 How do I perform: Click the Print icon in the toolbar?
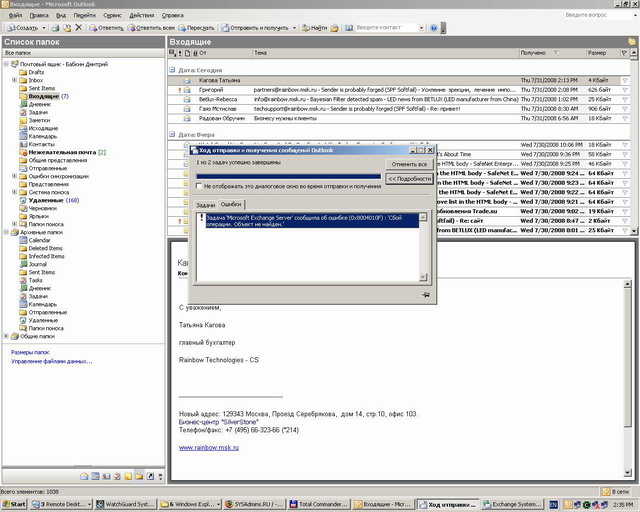click(x=56, y=28)
